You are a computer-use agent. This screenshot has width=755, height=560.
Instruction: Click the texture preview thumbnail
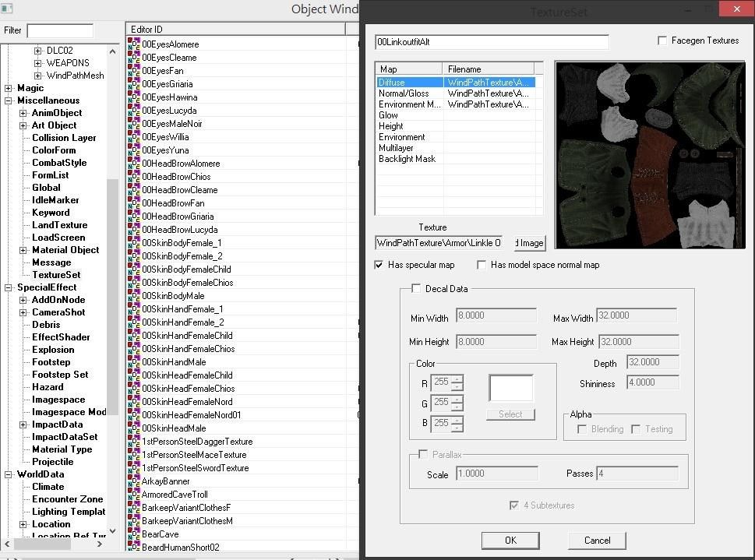[x=650, y=155]
